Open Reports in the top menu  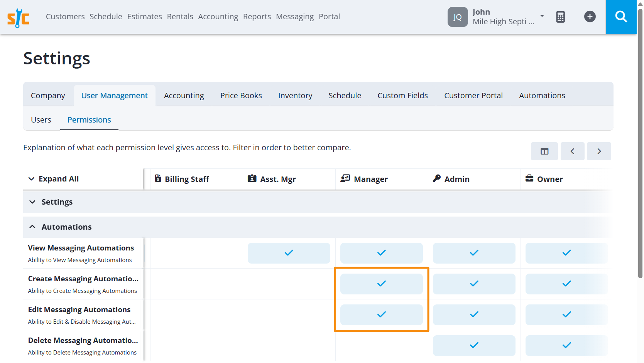point(257,17)
